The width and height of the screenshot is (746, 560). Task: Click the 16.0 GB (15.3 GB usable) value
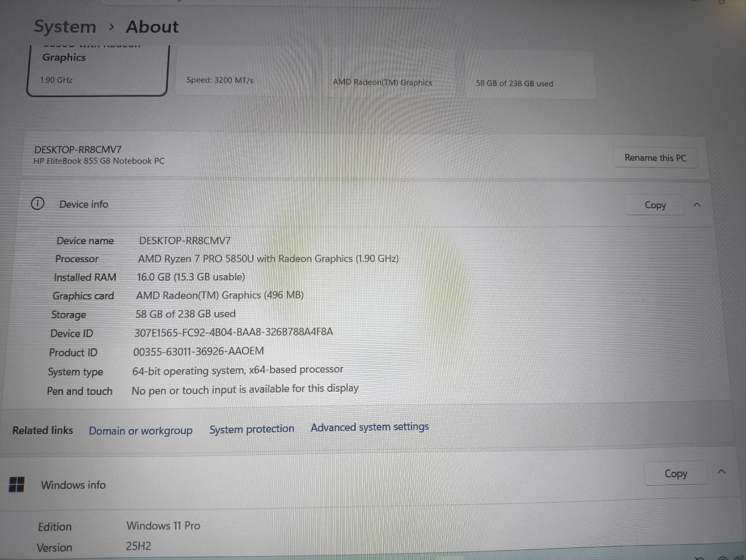191,277
